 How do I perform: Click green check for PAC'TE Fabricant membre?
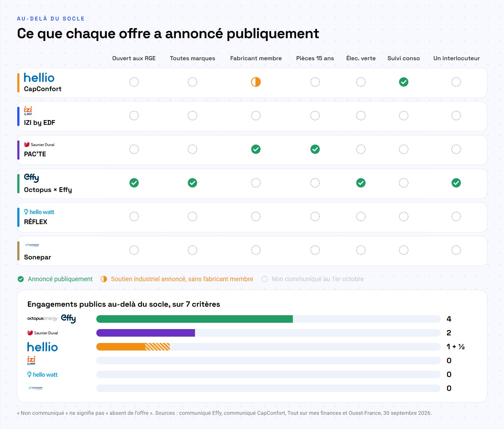pos(256,149)
